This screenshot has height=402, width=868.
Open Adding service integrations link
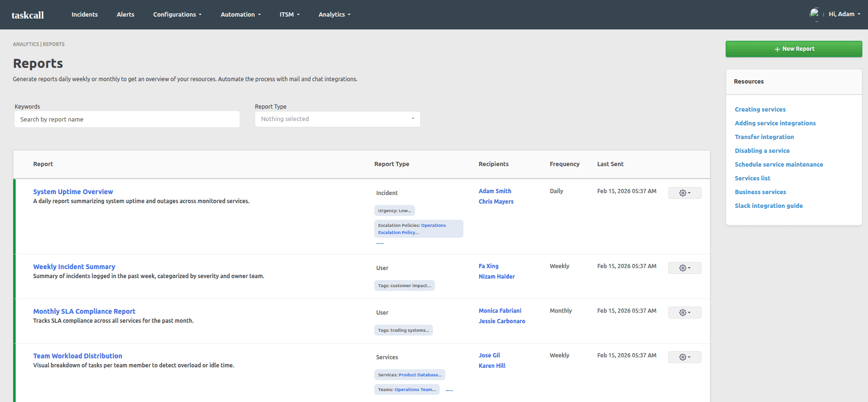775,123
